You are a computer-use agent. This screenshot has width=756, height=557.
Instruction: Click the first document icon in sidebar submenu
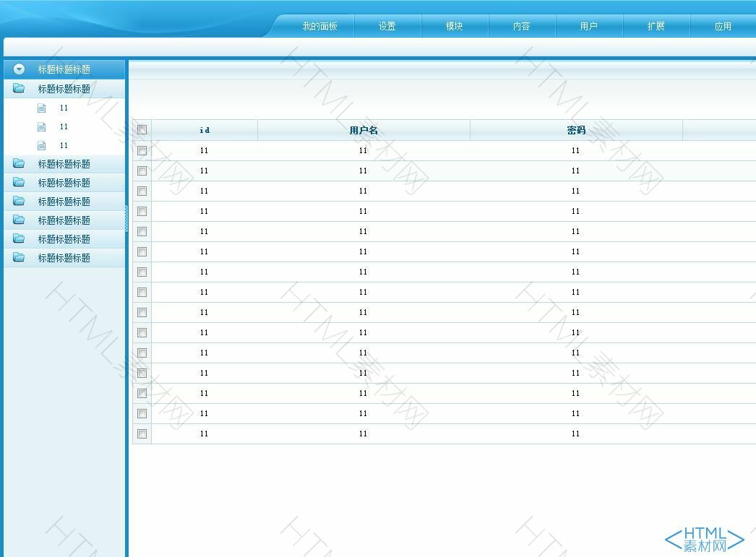coord(41,108)
